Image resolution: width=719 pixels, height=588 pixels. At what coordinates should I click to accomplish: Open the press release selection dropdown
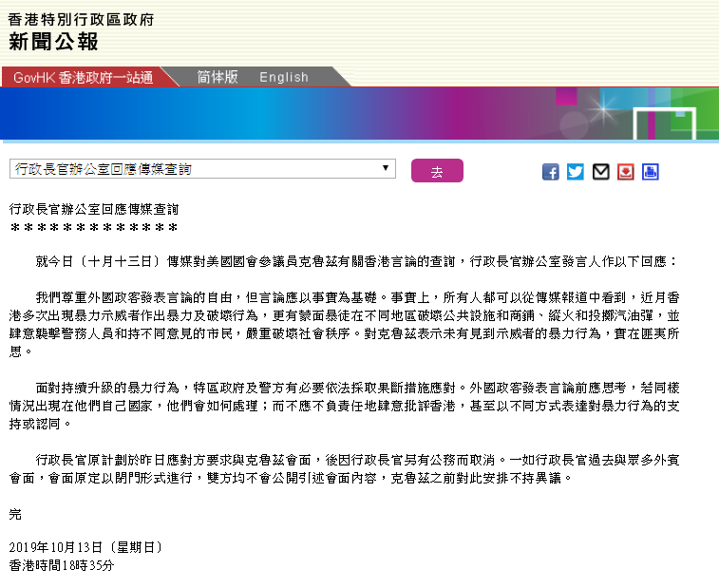(x=201, y=169)
